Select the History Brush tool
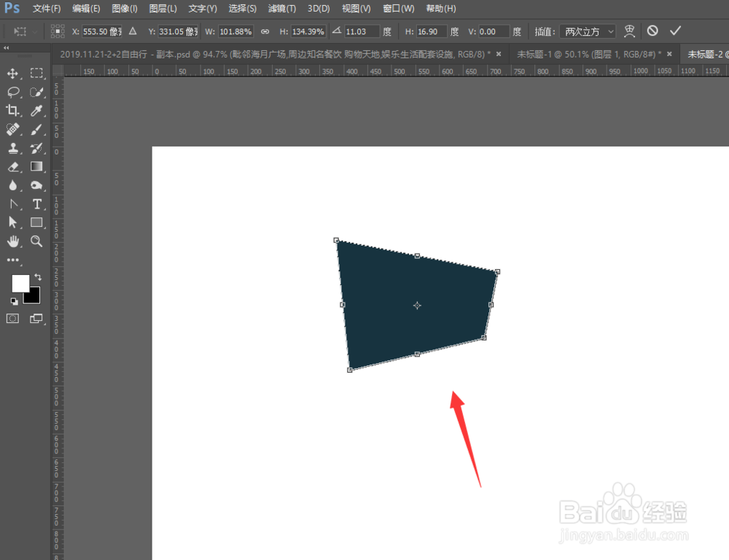 36,148
